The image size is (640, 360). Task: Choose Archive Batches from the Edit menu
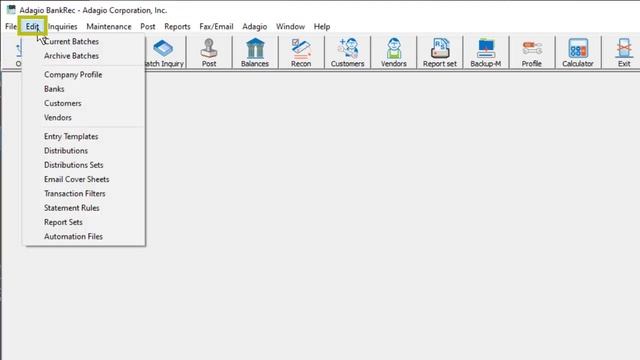point(84,56)
